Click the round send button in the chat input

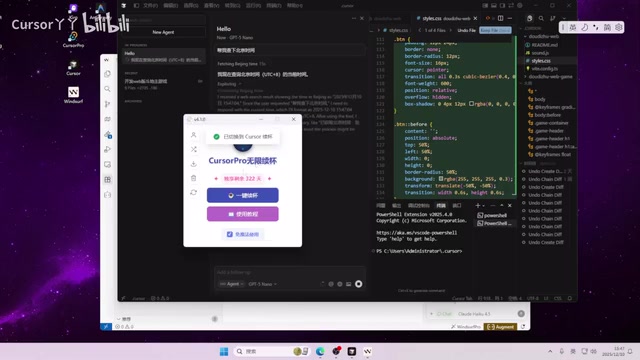[x=358, y=284]
